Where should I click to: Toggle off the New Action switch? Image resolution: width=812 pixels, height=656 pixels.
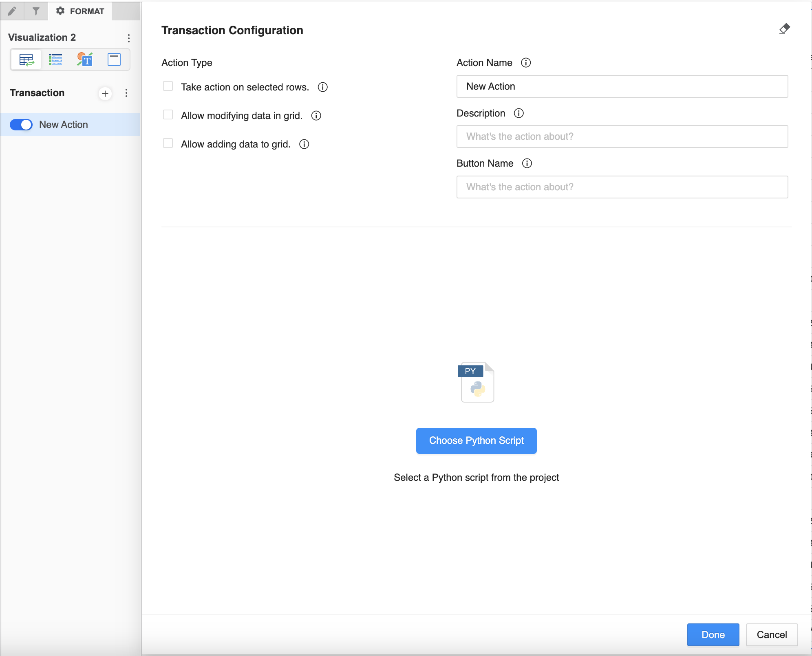point(21,125)
